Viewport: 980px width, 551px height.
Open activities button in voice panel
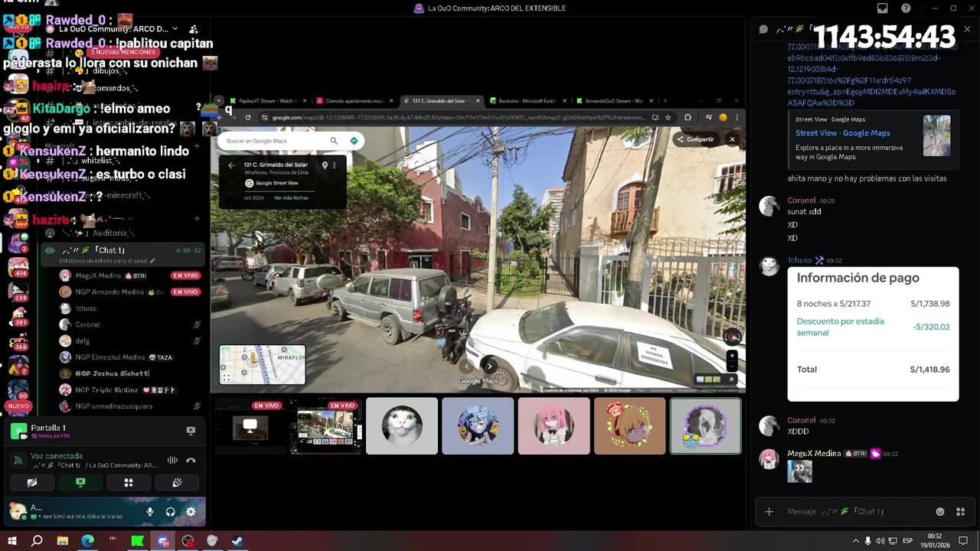point(129,483)
